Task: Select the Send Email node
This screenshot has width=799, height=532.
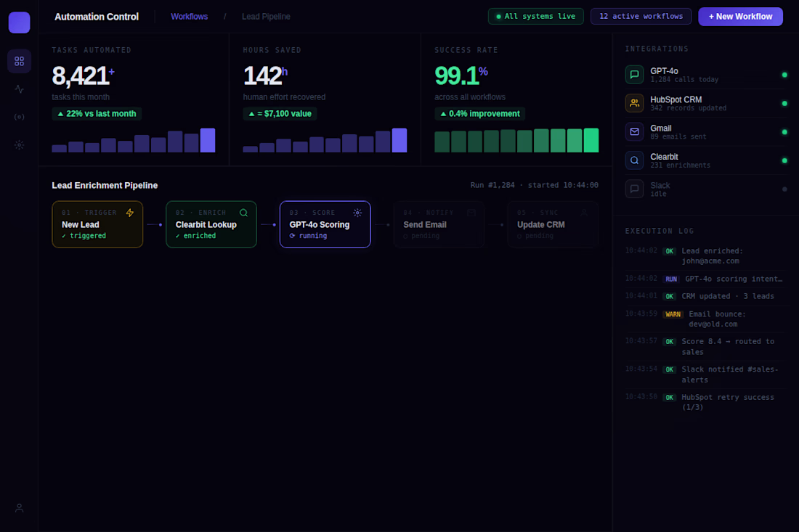Action: (x=439, y=224)
